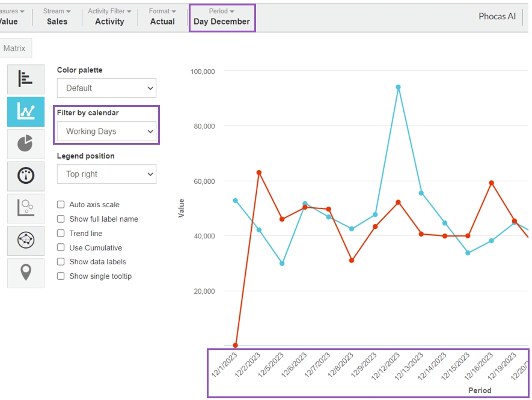Image resolution: width=532 pixels, height=400 pixels.
Task: Select the line chart type icon
Action: click(x=26, y=112)
